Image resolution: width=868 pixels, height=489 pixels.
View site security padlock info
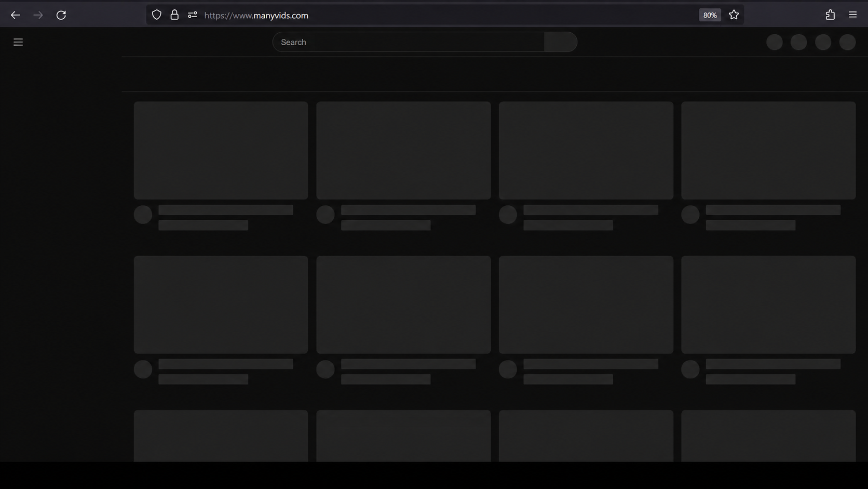[x=174, y=15]
